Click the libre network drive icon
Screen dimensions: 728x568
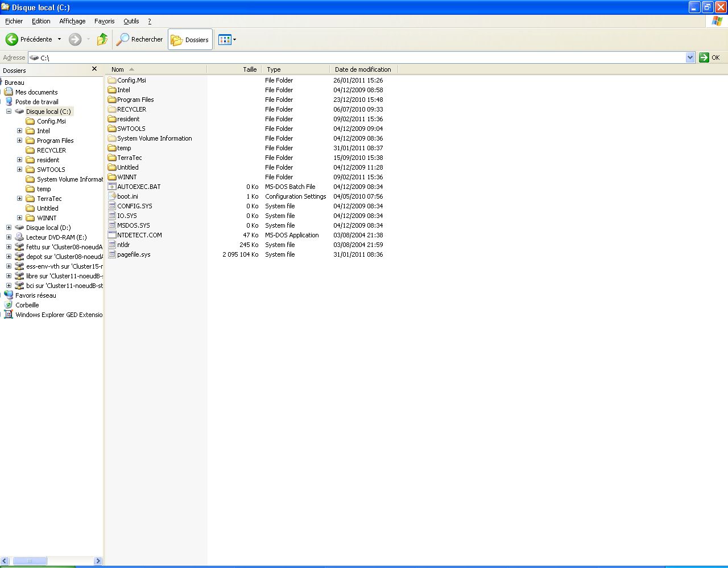click(x=19, y=276)
